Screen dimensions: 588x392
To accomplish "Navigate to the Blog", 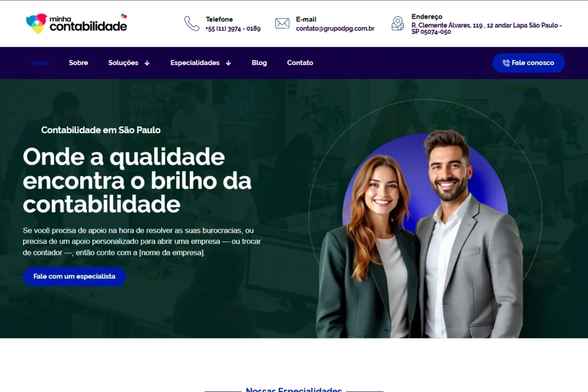I will (259, 63).
